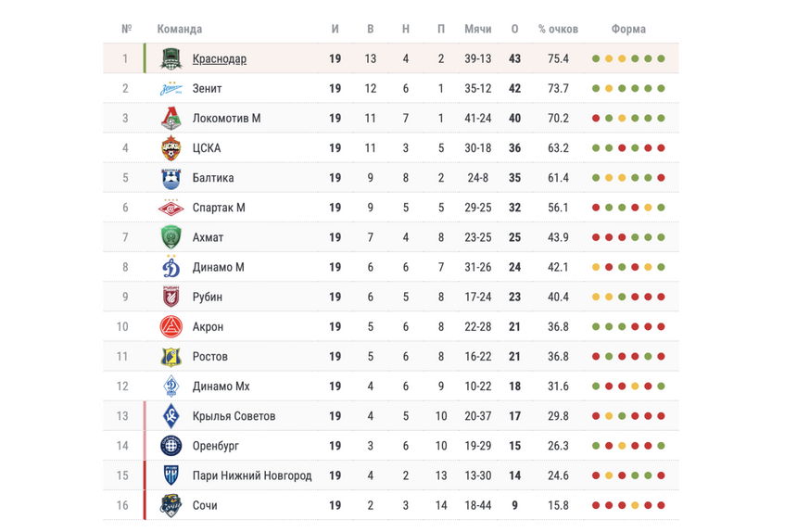The height and width of the screenshot is (532, 797).
Task: Open the Балтика team page
Action: 213,178
